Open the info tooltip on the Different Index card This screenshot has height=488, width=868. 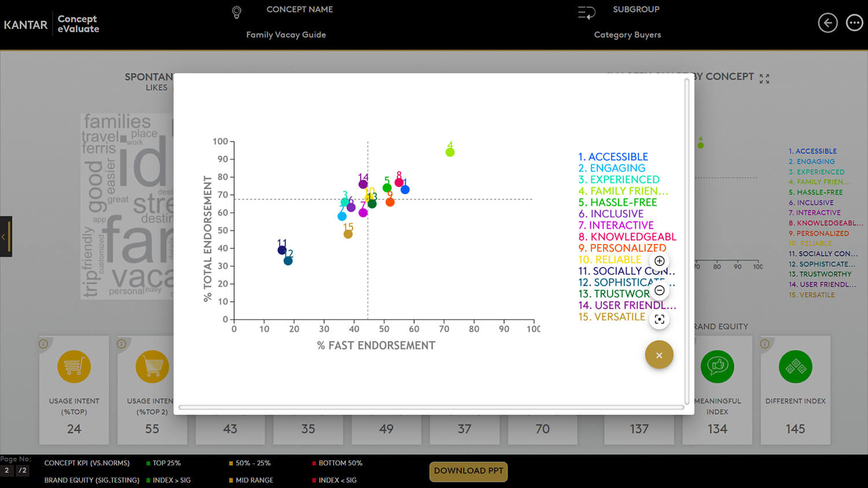coord(765,344)
